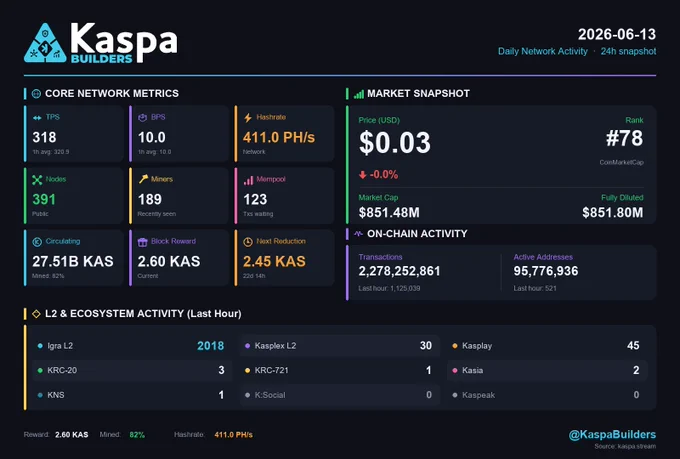
Task: Click the Kaspa Builders triangle logo
Action: (45, 43)
